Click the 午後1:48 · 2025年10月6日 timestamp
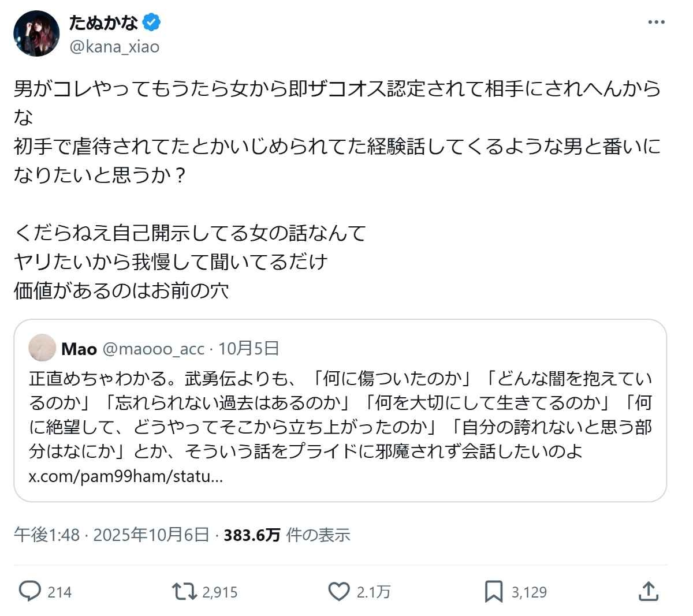This screenshot has height=616, width=693. point(111,535)
